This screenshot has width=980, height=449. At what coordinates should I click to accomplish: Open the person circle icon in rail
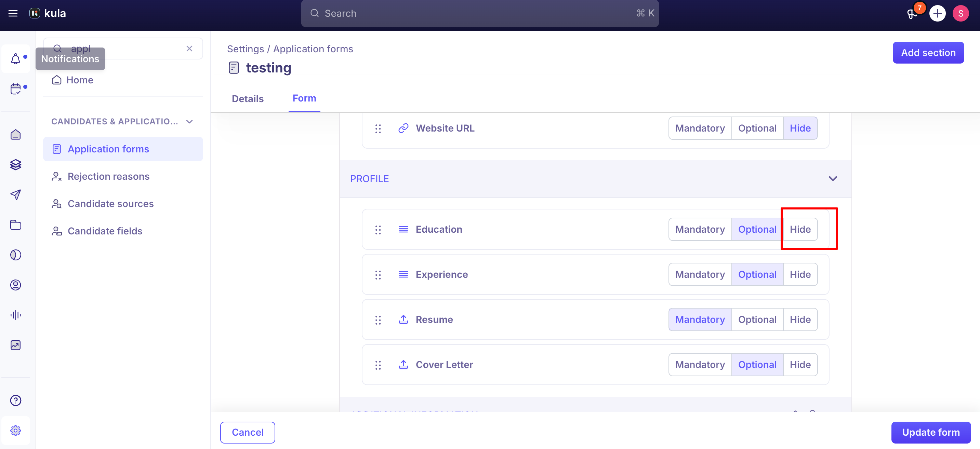click(16, 285)
